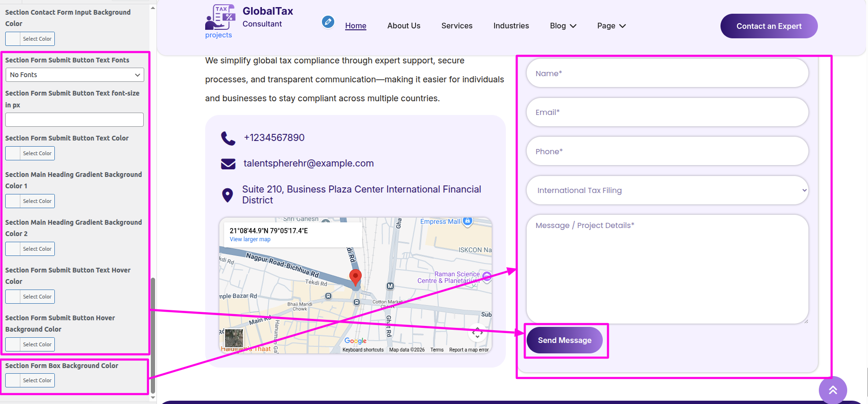This screenshot has height=404, width=868.
Task: Pick the Form Submit Button Text Color
Action: (30, 153)
